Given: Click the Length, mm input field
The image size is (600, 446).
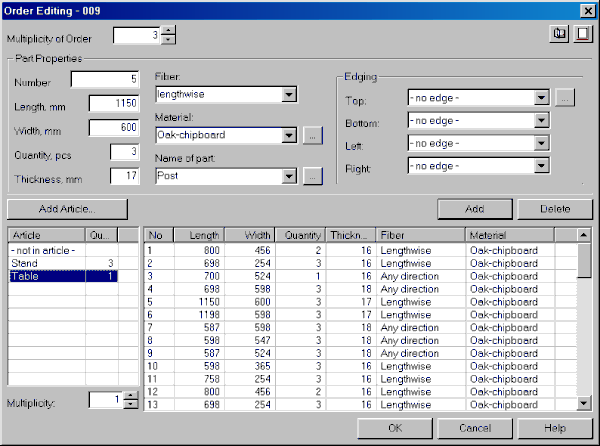Looking at the screenshot, I should (x=114, y=103).
